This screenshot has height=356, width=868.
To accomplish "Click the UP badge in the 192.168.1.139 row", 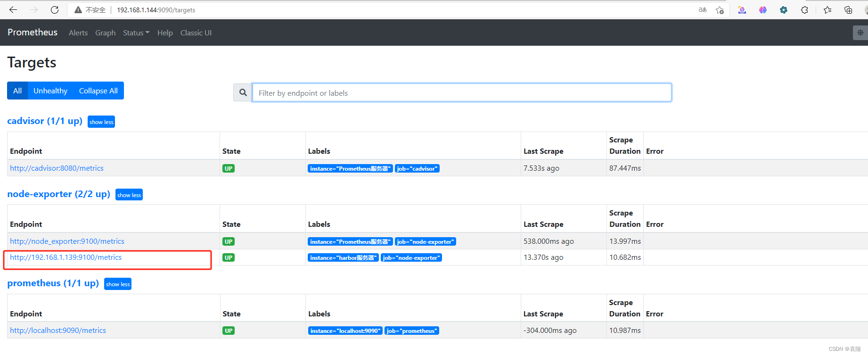I will [x=229, y=257].
